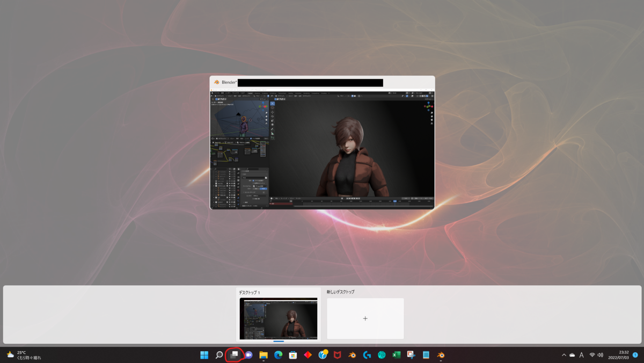Open the weather widget showing 25°C

click(24, 355)
